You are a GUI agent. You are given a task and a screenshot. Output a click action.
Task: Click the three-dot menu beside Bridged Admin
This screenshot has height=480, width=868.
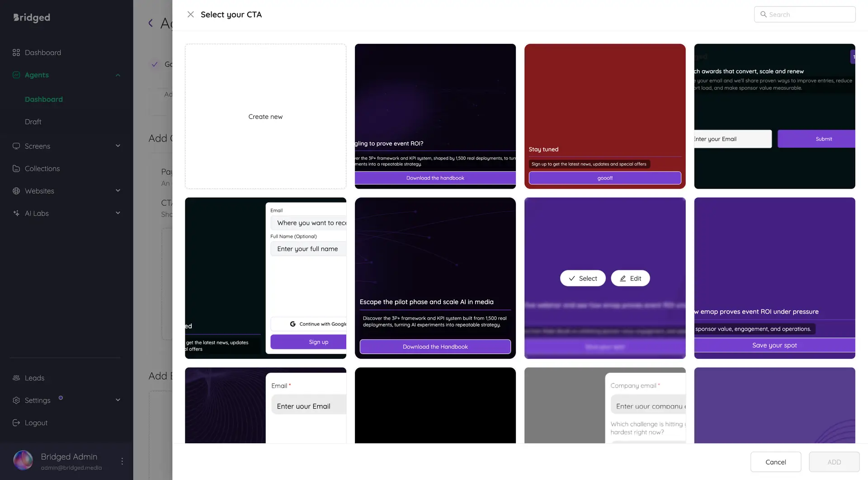point(122,461)
